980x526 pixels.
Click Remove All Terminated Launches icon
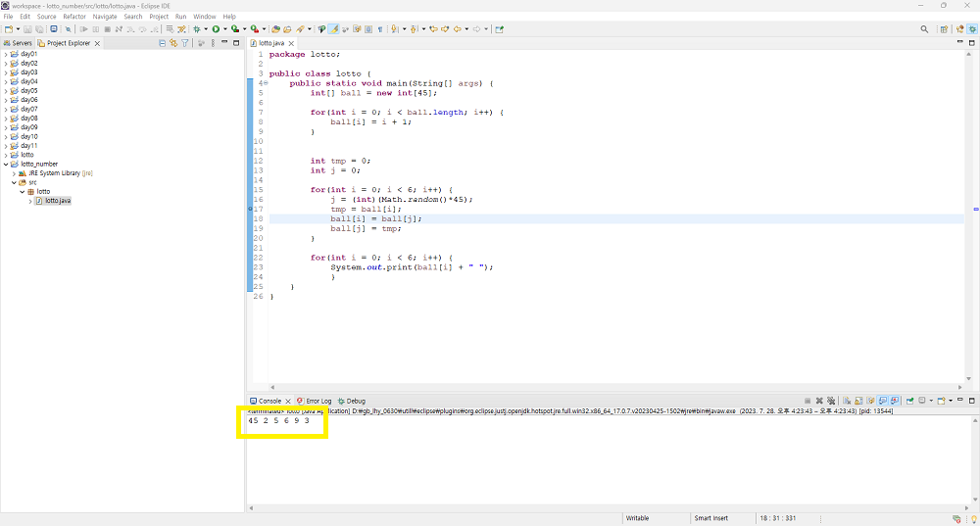click(x=831, y=401)
